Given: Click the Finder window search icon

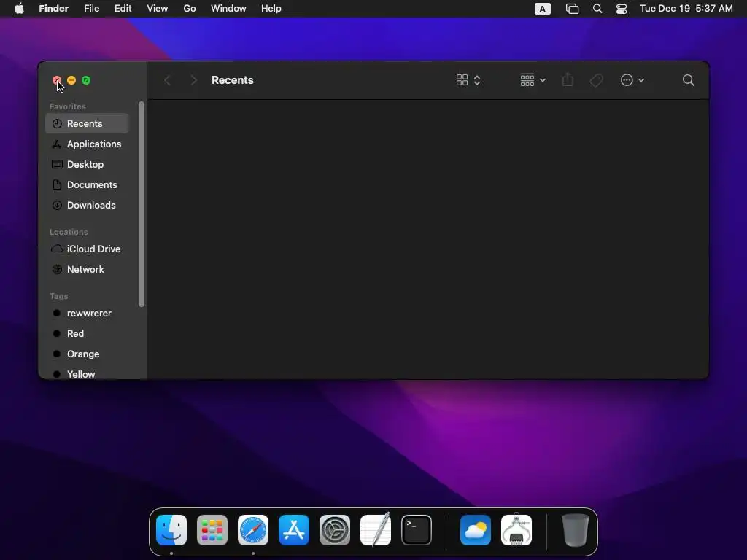Looking at the screenshot, I should tap(688, 80).
